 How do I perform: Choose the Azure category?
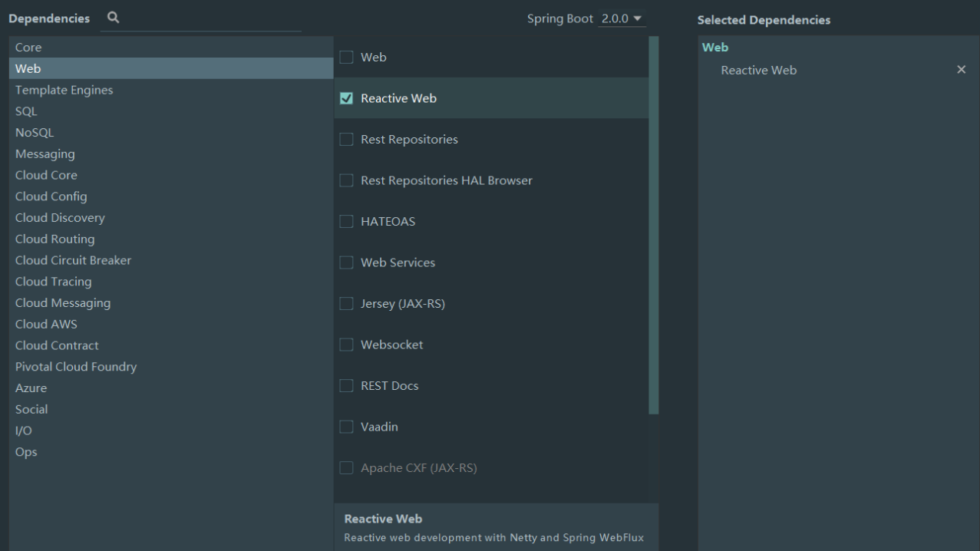[171, 388]
